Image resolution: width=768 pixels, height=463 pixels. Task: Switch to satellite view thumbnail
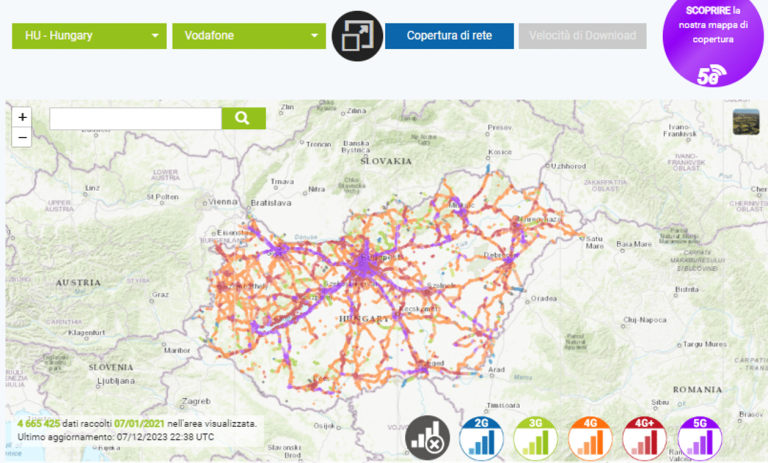click(x=746, y=122)
